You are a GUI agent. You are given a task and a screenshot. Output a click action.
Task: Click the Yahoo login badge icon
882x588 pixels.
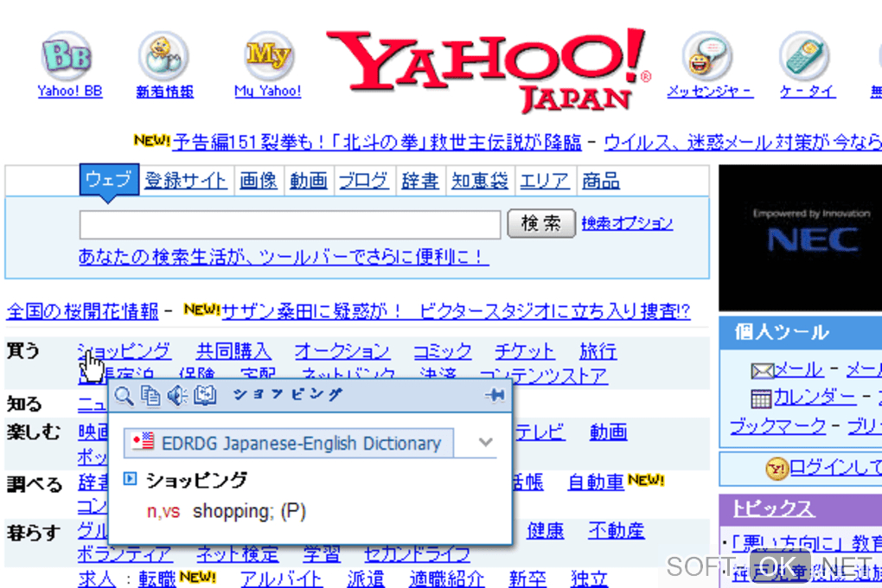(x=777, y=469)
